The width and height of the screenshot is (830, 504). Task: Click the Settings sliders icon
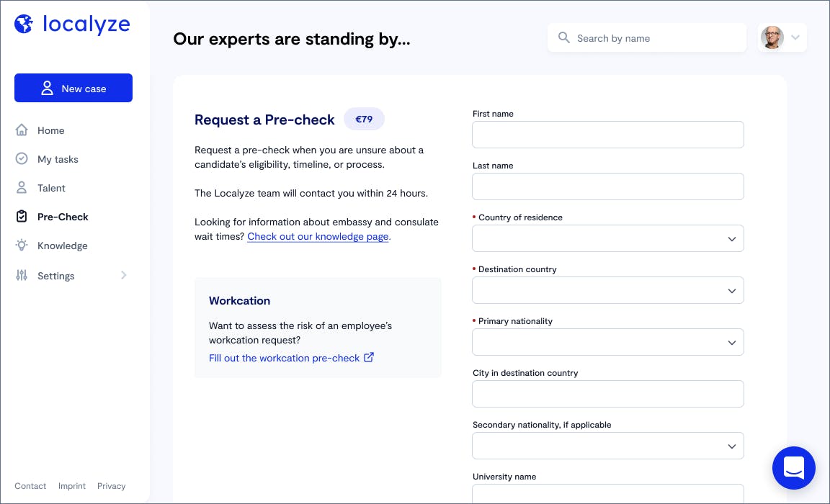tap(22, 275)
